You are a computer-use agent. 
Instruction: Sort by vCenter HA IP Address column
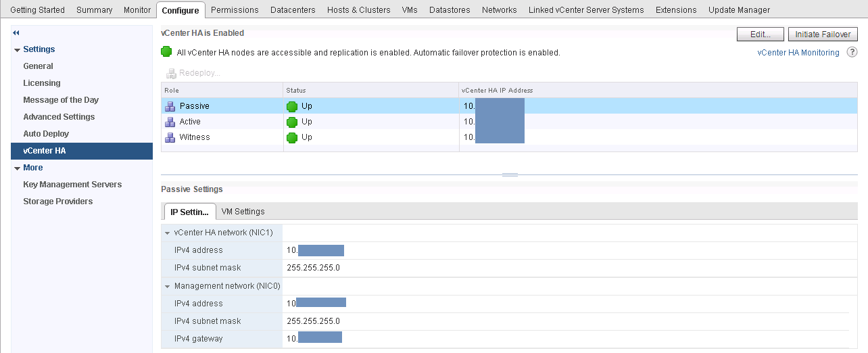coord(657,90)
